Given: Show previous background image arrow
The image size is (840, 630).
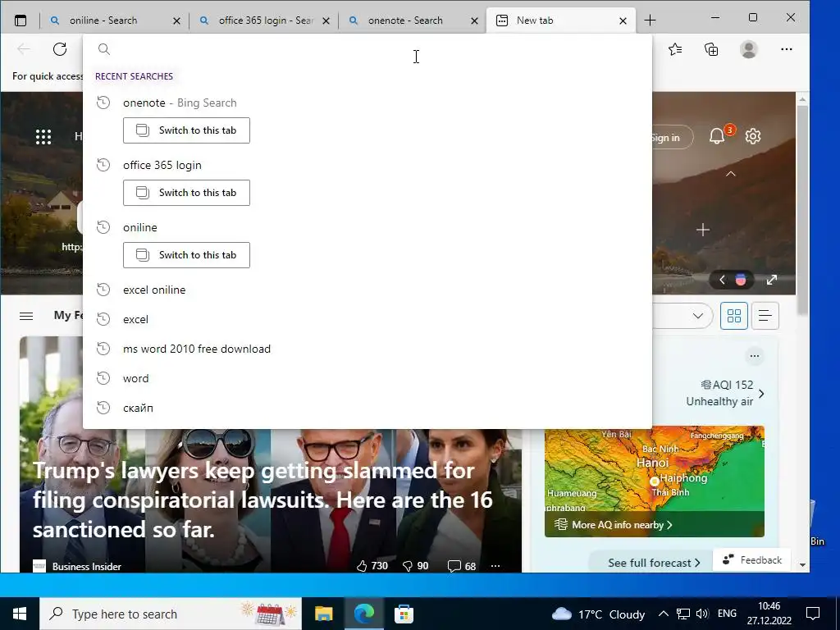Looking at the screenshot, I should pyautogui.click(x=722, y=280).
